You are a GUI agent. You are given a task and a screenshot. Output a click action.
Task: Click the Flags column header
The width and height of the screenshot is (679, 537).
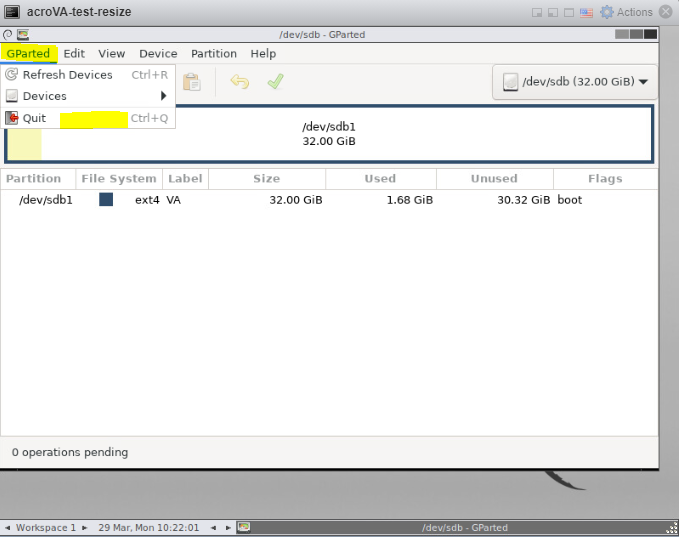[x=605, y=179]
